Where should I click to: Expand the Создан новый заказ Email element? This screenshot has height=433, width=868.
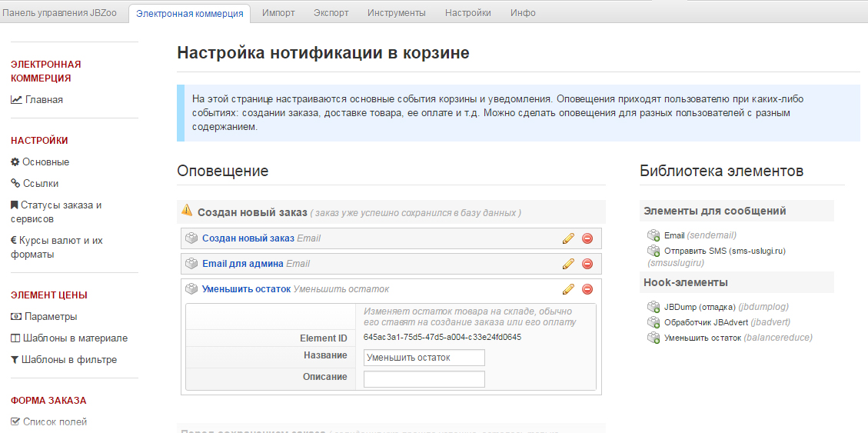pyautogui.click(x=248, y=238)
